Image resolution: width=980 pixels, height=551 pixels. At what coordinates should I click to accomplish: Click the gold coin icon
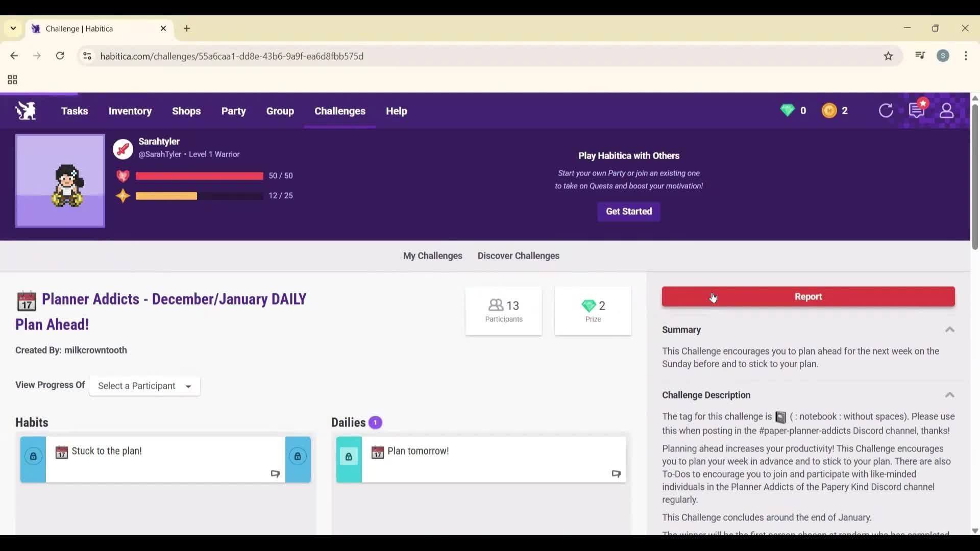pos(829,111)
